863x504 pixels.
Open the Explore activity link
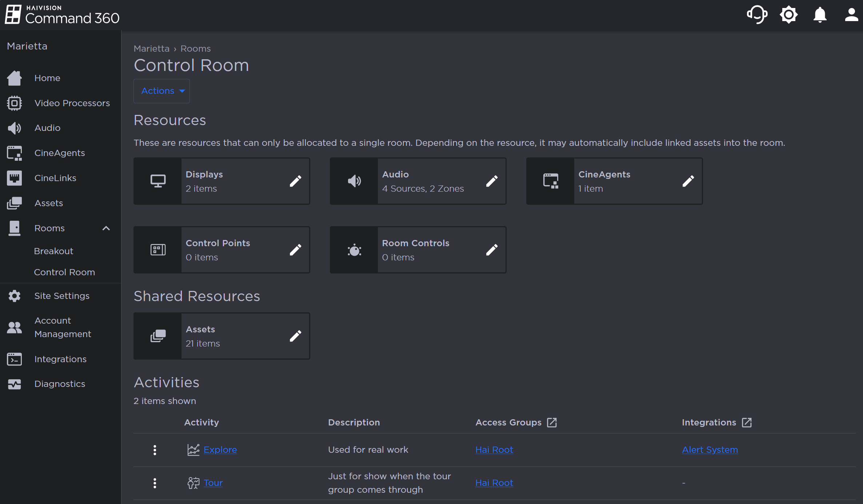click(x=220, y=450)
